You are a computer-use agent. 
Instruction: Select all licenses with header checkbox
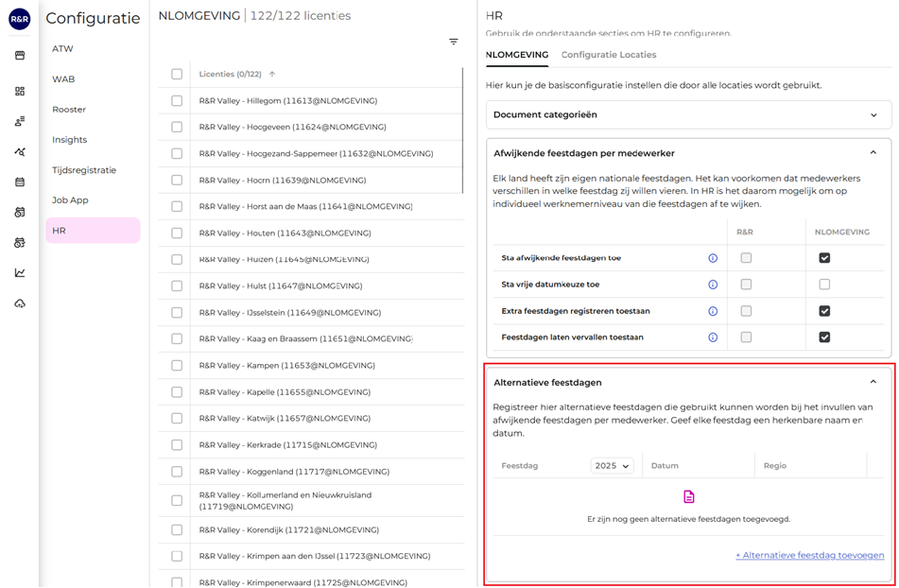(x=177, y=74)
